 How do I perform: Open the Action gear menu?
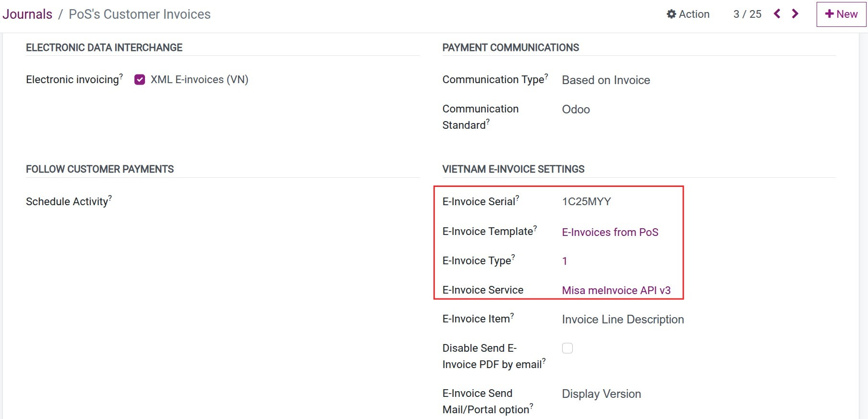click(x=688, y=14)
